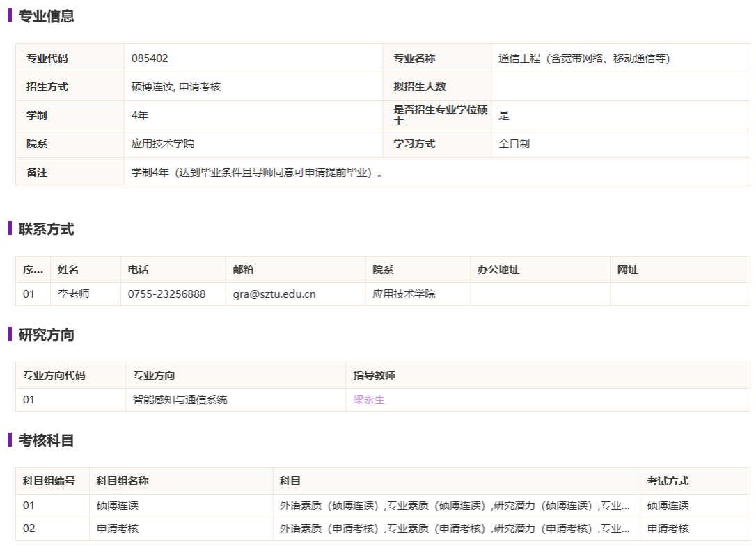Image resolution: width=756 pixels, height=546 pixels.
Task: Click 应用技术学院 in the contact table
Action: tap(404, 294)
